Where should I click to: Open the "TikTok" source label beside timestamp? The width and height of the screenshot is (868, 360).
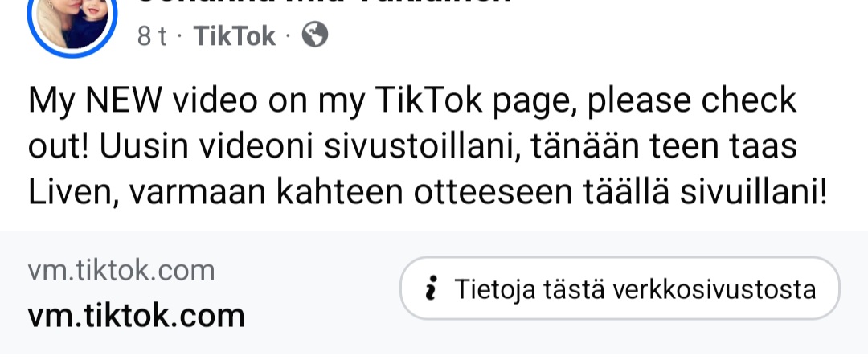pyautogui.click(x=235, y=36)
